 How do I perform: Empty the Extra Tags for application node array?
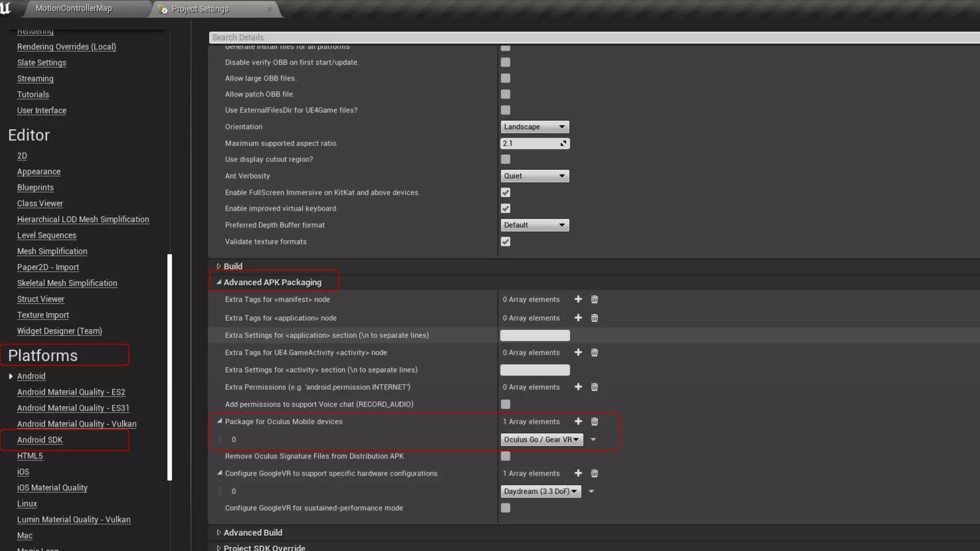point(594,318)
